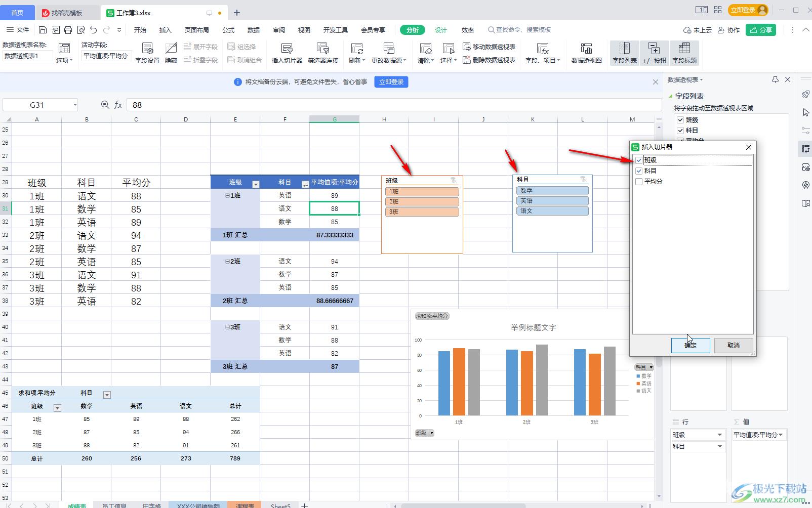Switch to 课程表 sheet tab
The image size is (812, 508).
(245, 505)
